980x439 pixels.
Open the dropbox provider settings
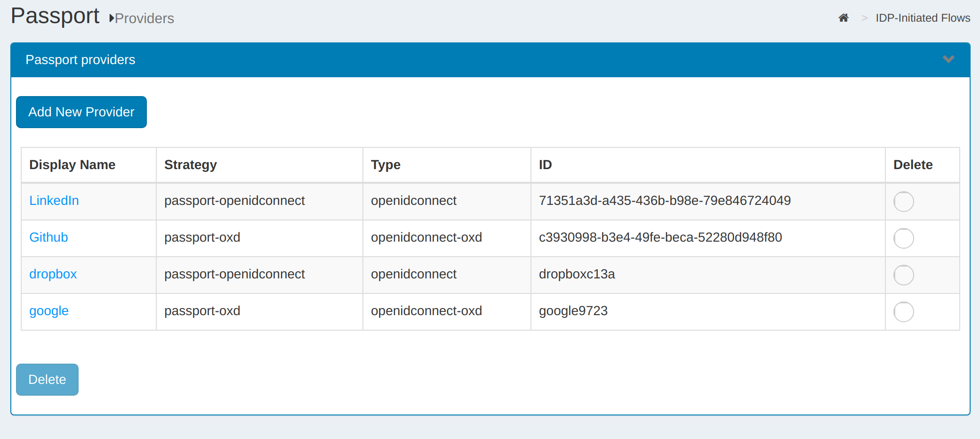click(x=53, y=274)
